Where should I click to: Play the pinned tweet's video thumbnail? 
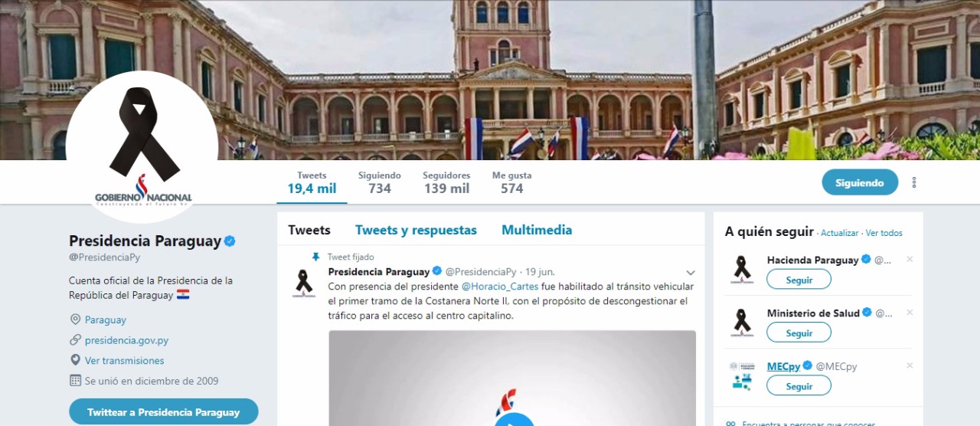click(512, 378)
